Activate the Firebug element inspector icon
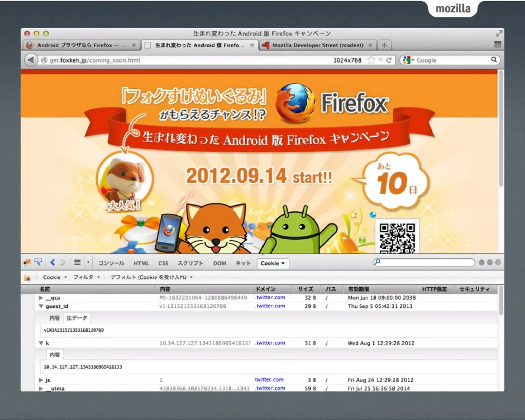This screenshot has height=420, width=525. (38, 262)
